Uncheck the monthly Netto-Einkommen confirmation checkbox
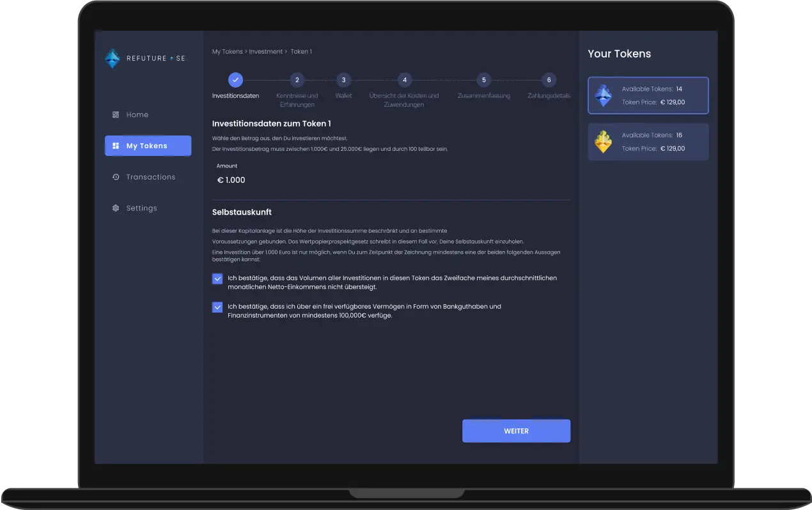The height and width of the screenshot is (510, 812). 217,279
